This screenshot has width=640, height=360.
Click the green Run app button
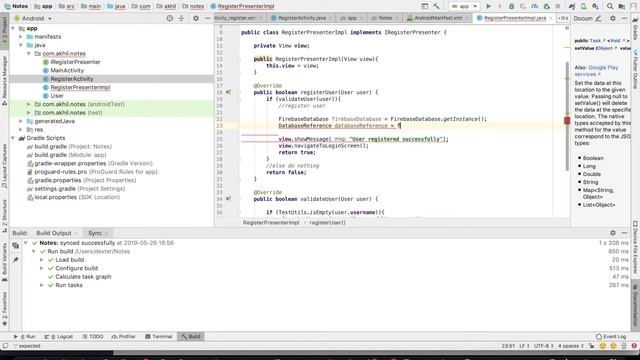click(489, 6)
